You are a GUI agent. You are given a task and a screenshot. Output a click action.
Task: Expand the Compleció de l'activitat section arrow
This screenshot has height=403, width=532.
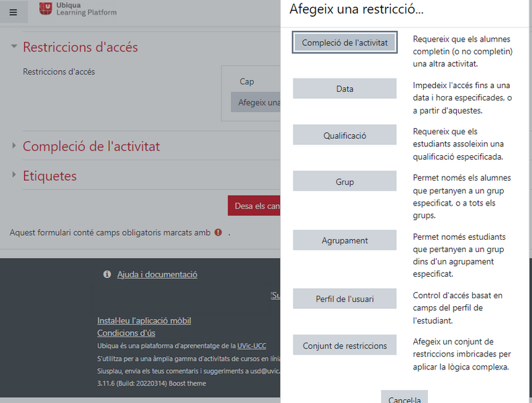click(14, 146)
